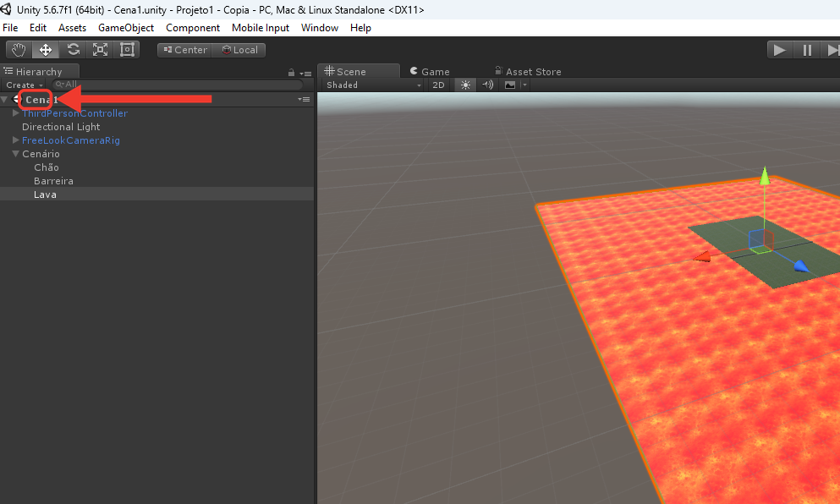Select the Rect Transform tool
Viewport: 840px width, 504px height.
(x=127, y=50)
